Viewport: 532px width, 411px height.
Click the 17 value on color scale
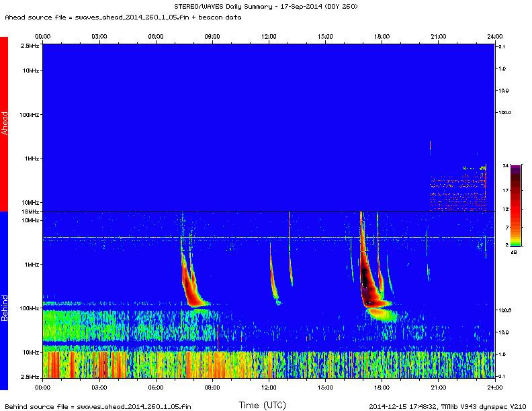pos(506,190)
